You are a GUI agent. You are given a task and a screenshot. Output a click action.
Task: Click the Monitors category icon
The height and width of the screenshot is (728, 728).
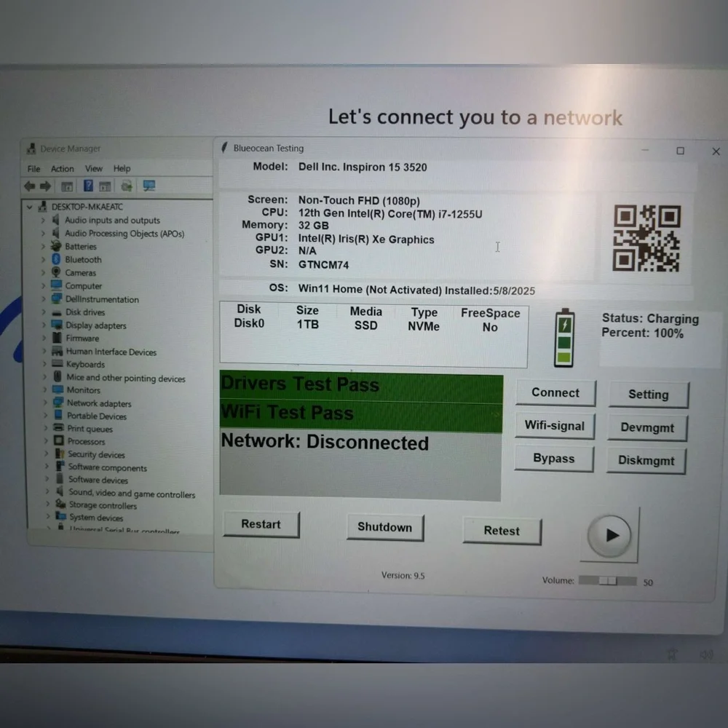coord(58,389)
